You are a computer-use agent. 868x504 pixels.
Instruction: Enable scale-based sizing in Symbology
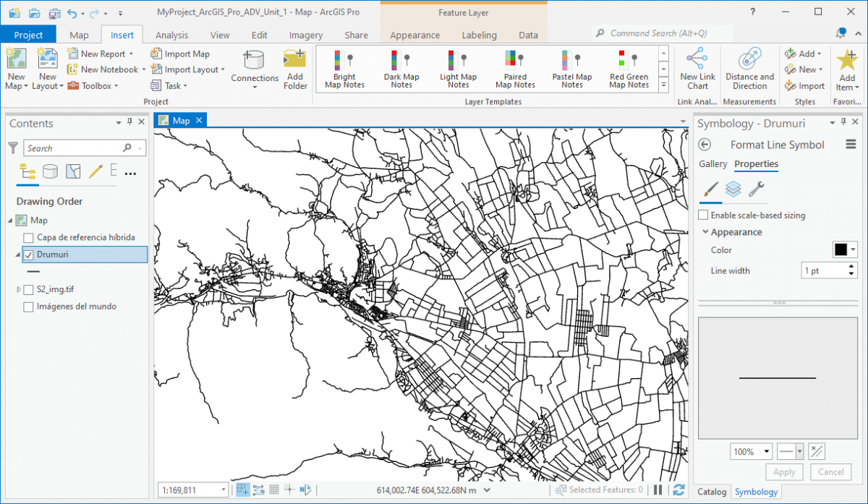[x=702, y=215]
